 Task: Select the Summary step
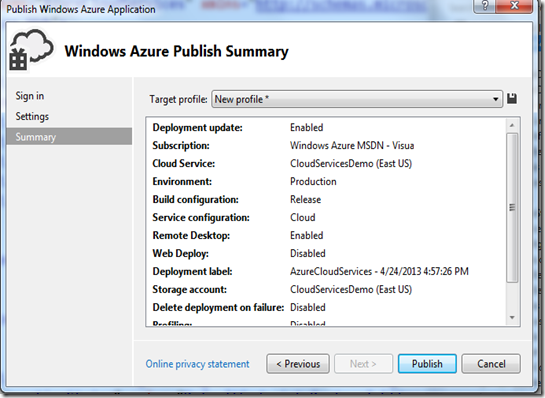tap(69, 137)
